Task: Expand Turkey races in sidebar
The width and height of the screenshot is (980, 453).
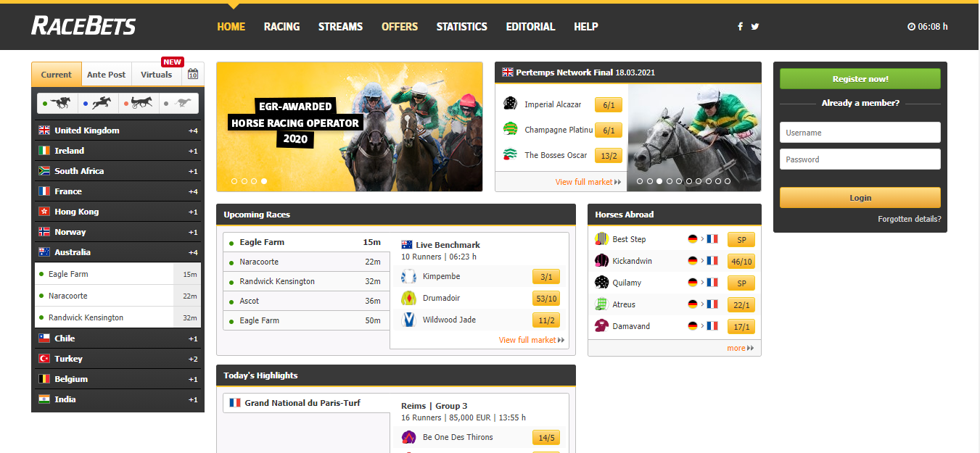Action: 118,359
